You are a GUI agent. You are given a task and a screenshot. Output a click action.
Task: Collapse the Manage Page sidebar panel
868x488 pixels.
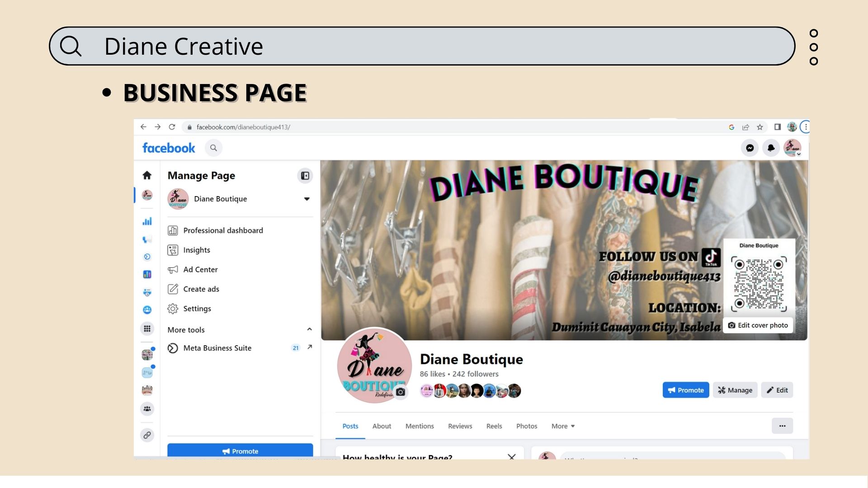tap(305, 176)
